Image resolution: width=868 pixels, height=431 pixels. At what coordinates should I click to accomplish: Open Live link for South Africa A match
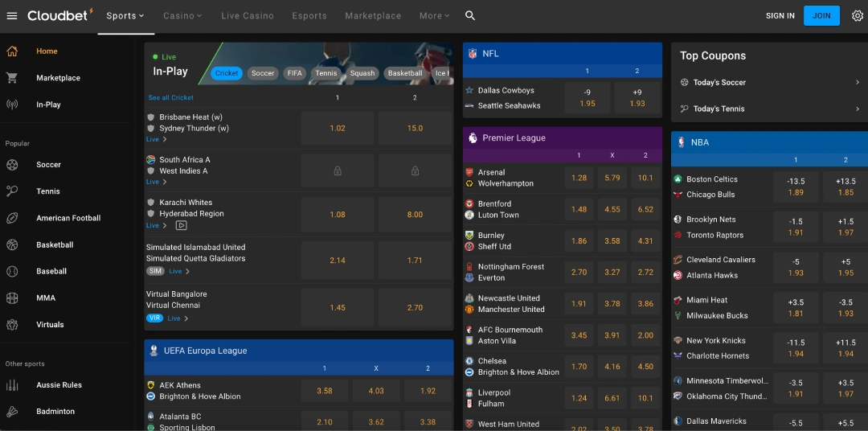157,182
